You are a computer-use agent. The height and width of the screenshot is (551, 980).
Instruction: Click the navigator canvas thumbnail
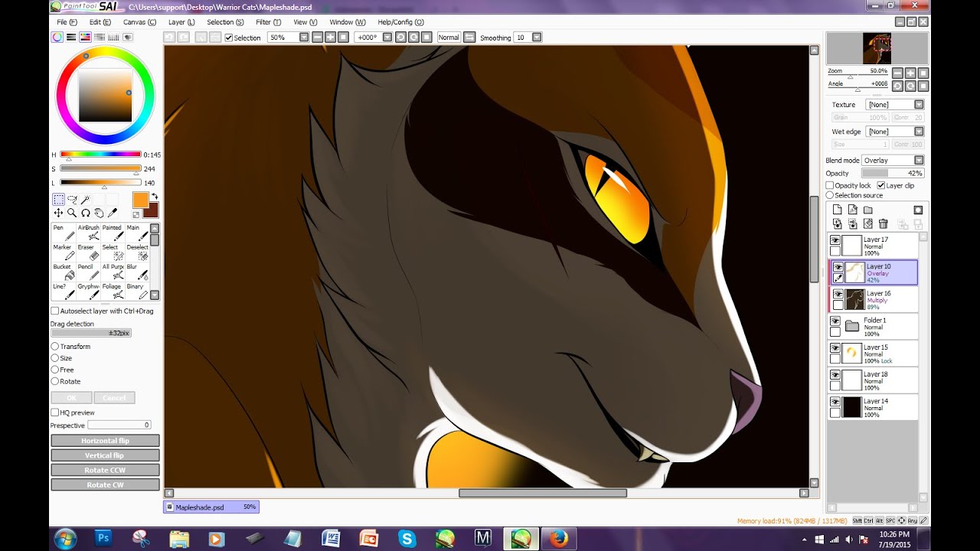877,48
